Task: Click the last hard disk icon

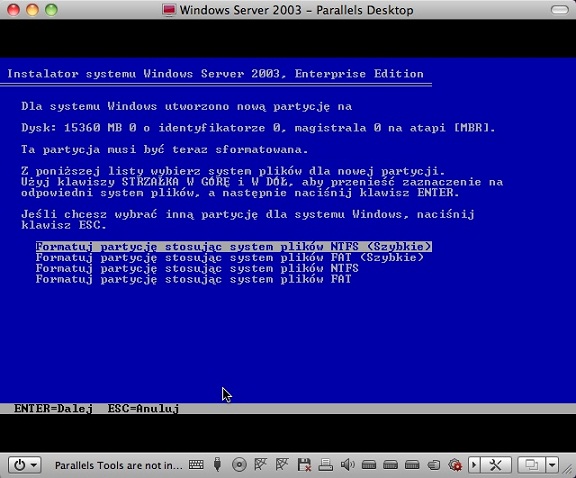Action: tap(412, 465)
